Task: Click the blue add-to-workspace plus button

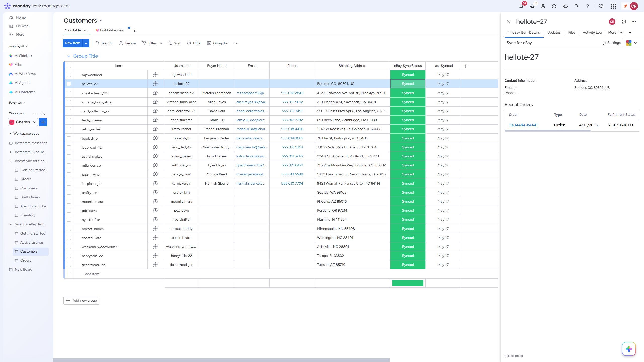Action: (x=43, y=122)
